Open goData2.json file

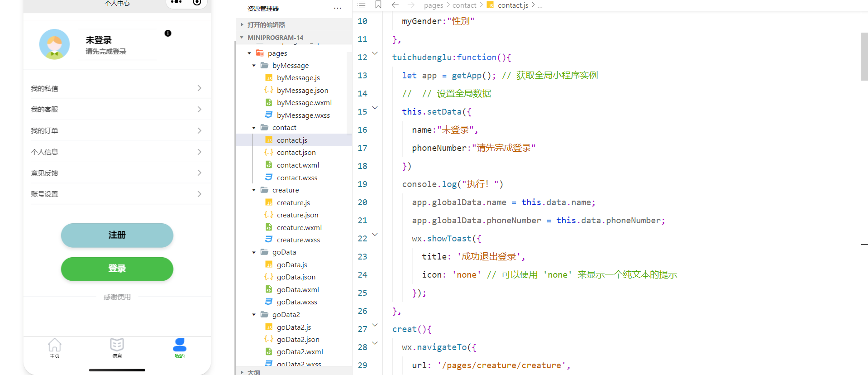tap(298, 340)
